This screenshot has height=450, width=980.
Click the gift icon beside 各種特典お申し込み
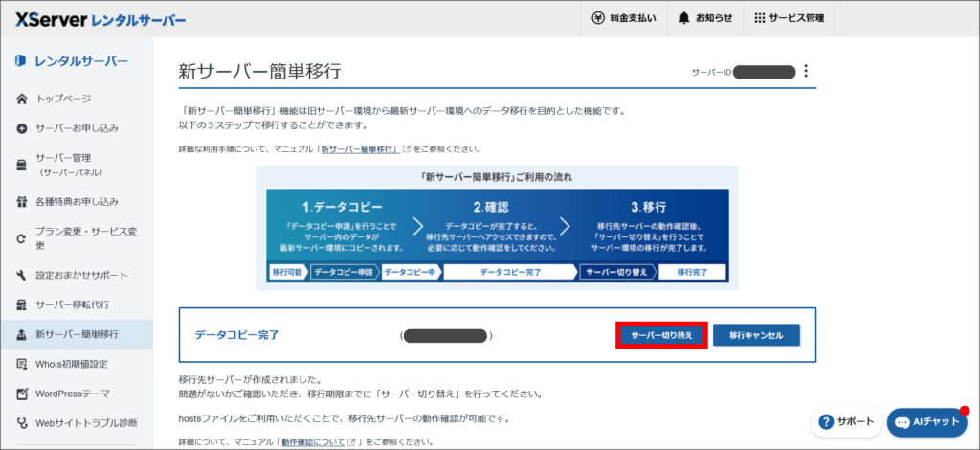click(22, 202)
